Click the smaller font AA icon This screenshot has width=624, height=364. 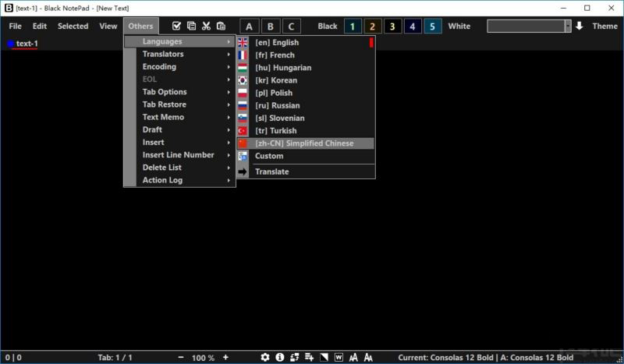[353, 357]
